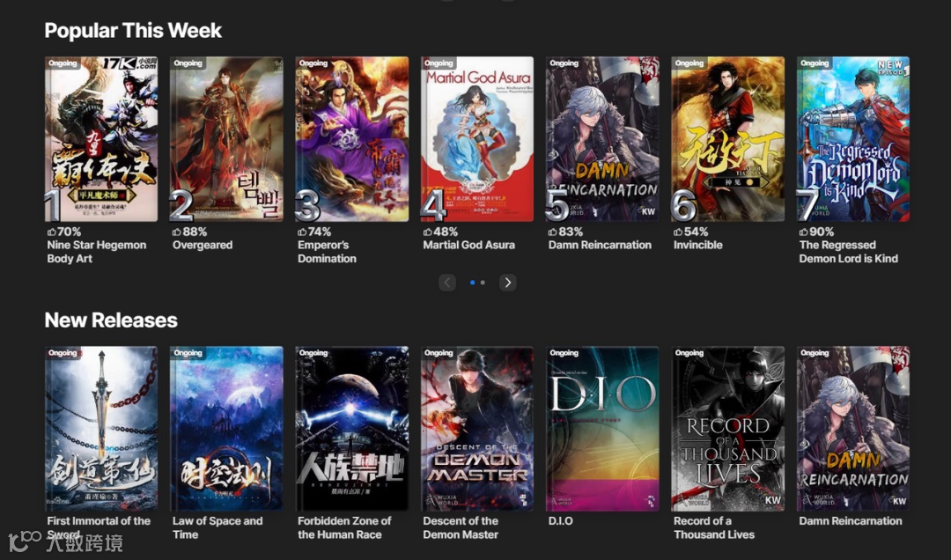Click the thumbs-up icon beside 70%

(52, 232)
